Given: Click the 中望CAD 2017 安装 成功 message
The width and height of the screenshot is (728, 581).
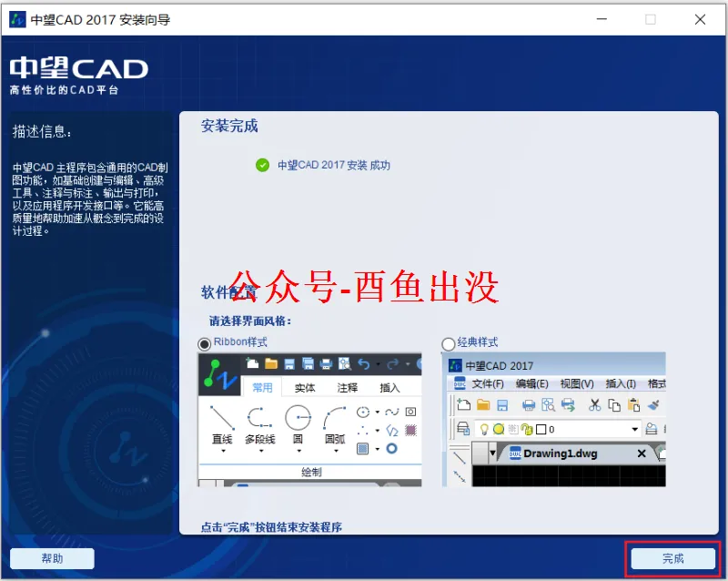Looking at the screenshot, I should [x=334, y=165].
